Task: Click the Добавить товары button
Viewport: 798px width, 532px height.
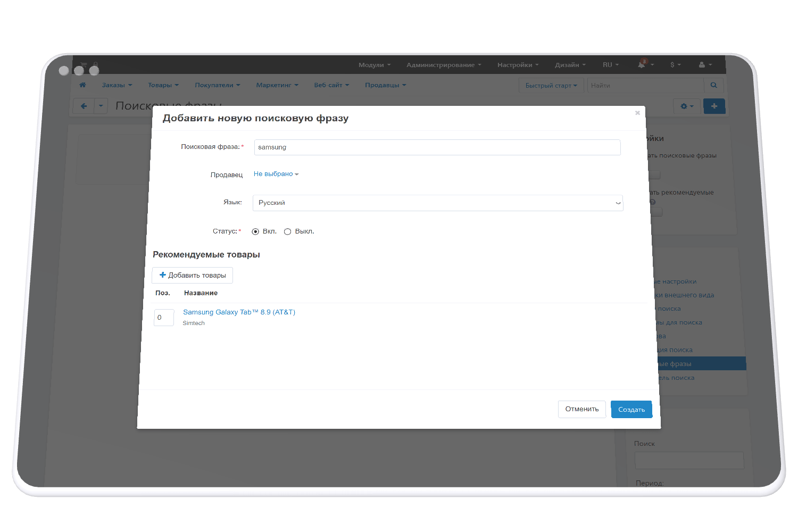Action: click(193, 275)
